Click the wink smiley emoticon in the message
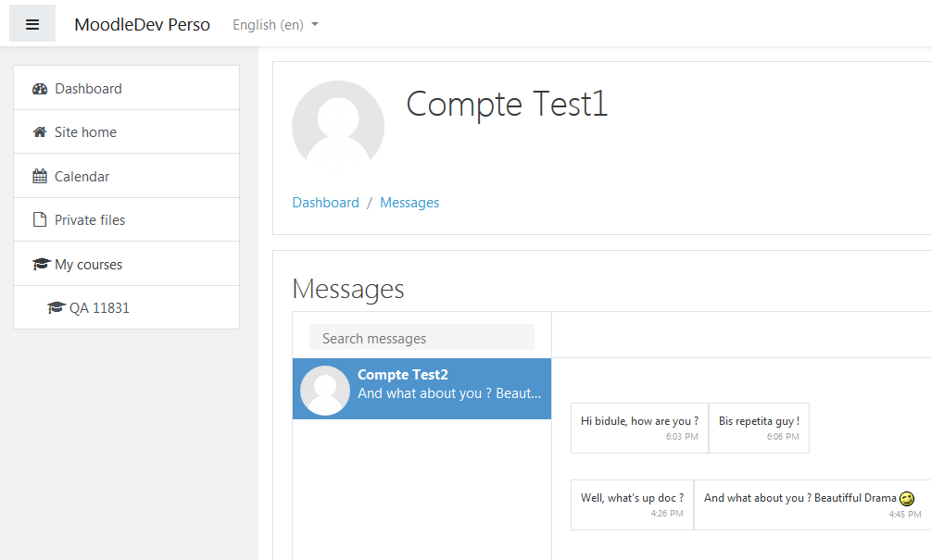 [907, 498]
